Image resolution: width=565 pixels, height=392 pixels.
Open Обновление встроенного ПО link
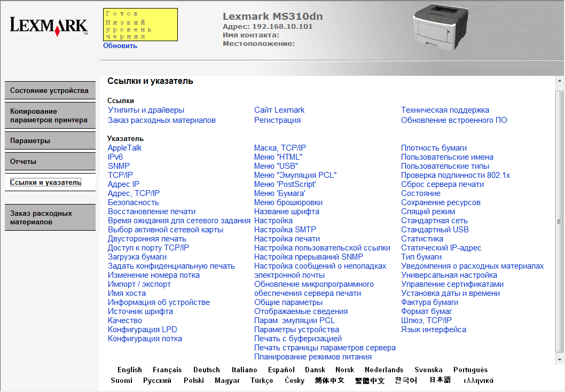pos(454,120)
